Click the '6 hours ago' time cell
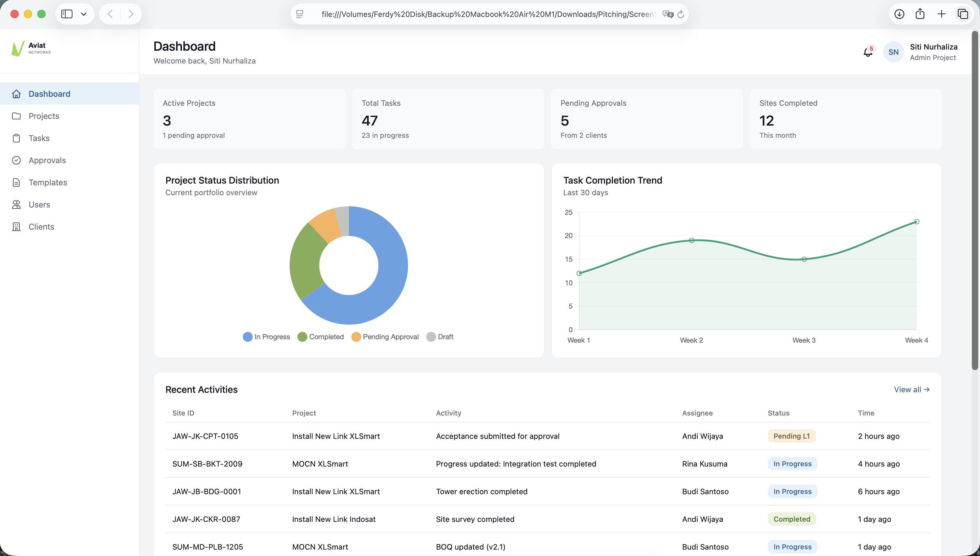 coord(878,492)
